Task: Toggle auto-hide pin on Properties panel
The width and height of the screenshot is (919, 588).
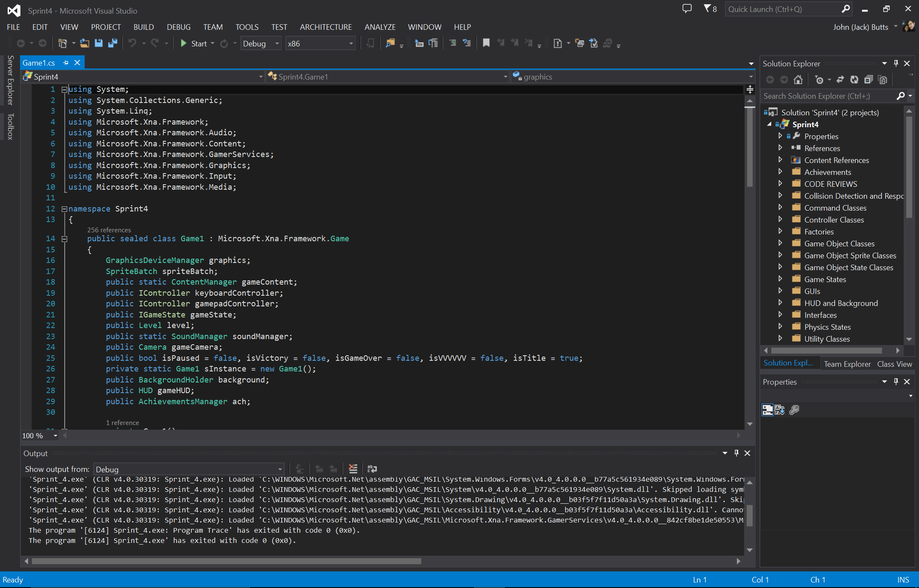Action: 896,382
